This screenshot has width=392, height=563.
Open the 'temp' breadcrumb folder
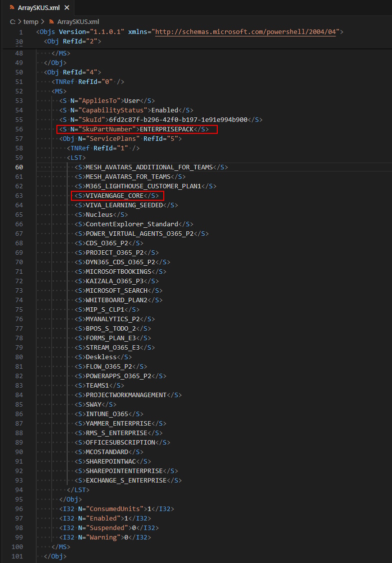(31, 21)
